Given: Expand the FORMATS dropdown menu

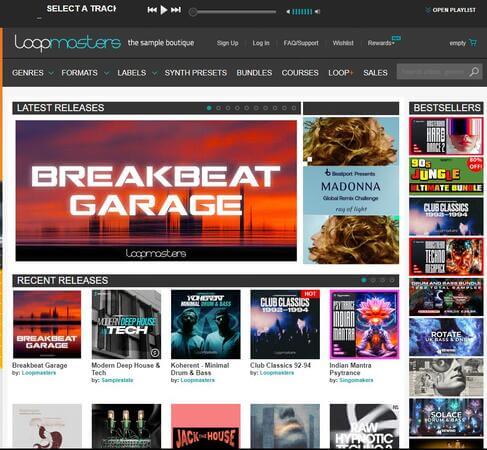Looking at the screenshot, I should click(x=85, y=73).
